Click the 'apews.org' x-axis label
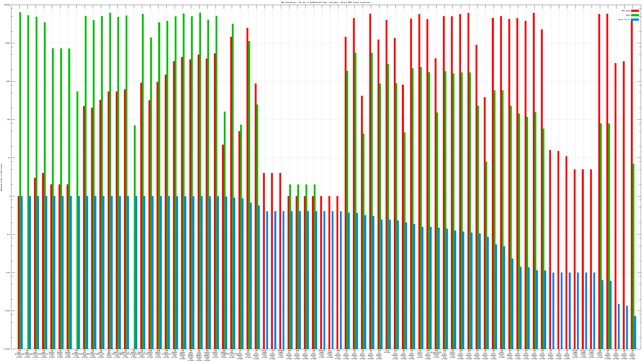 (248, 354)
